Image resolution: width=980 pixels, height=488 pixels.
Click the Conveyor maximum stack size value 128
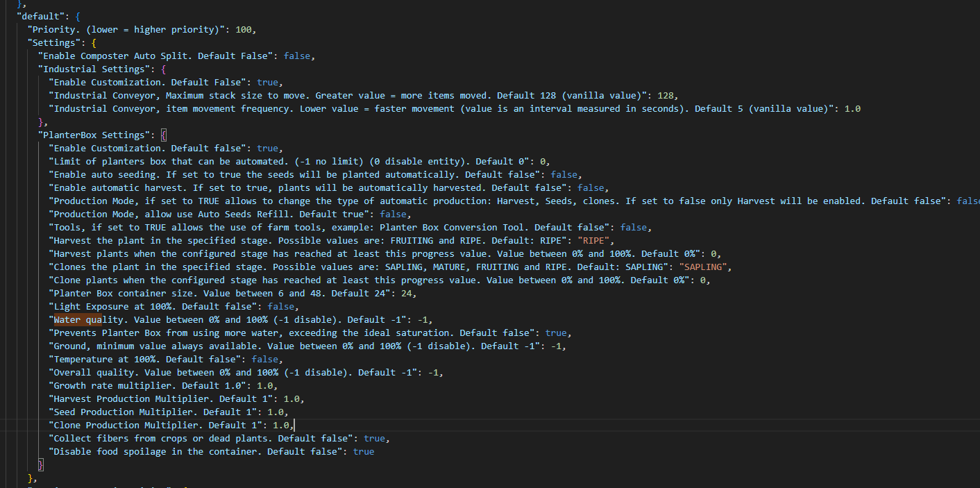point(665,95)
